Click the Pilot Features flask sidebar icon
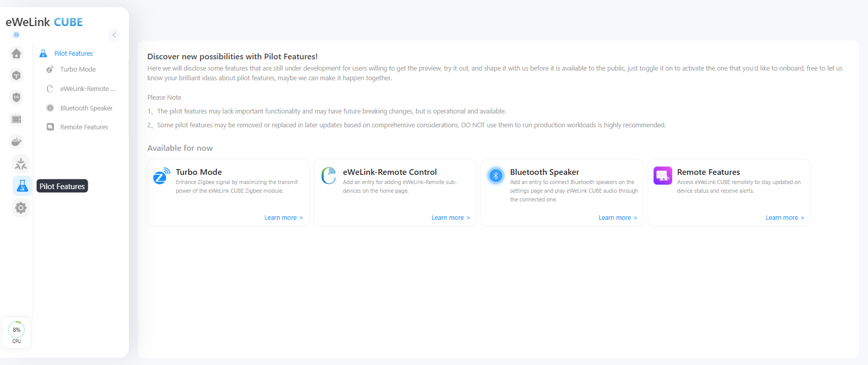Viewport: 868px width, 365px height. (22, 186)
